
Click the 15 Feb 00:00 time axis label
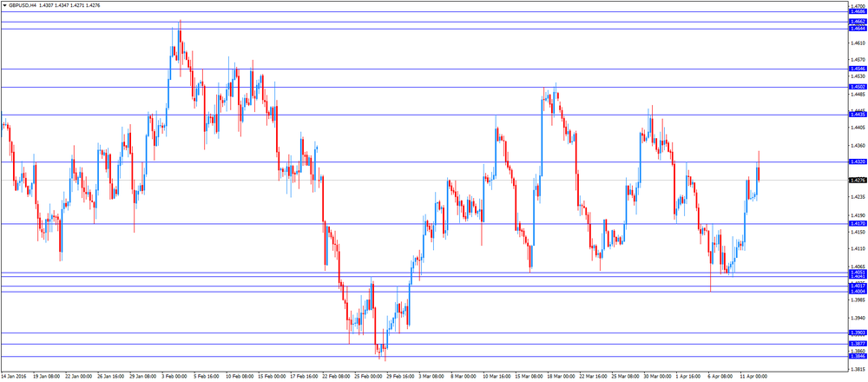[x=270, y=376]
